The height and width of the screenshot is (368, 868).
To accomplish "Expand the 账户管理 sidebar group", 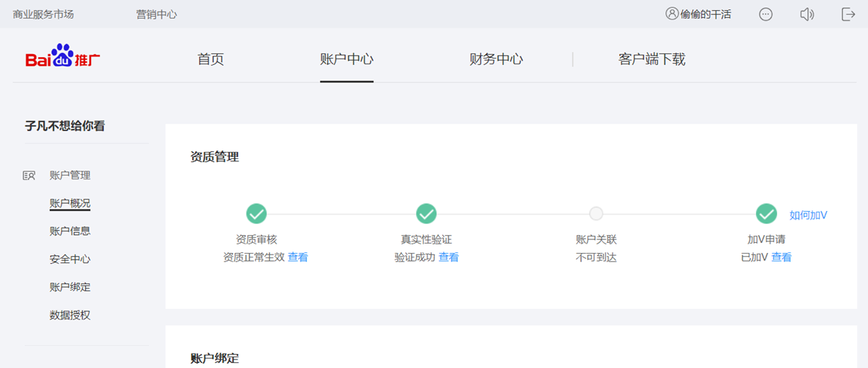I will [70, 175].
